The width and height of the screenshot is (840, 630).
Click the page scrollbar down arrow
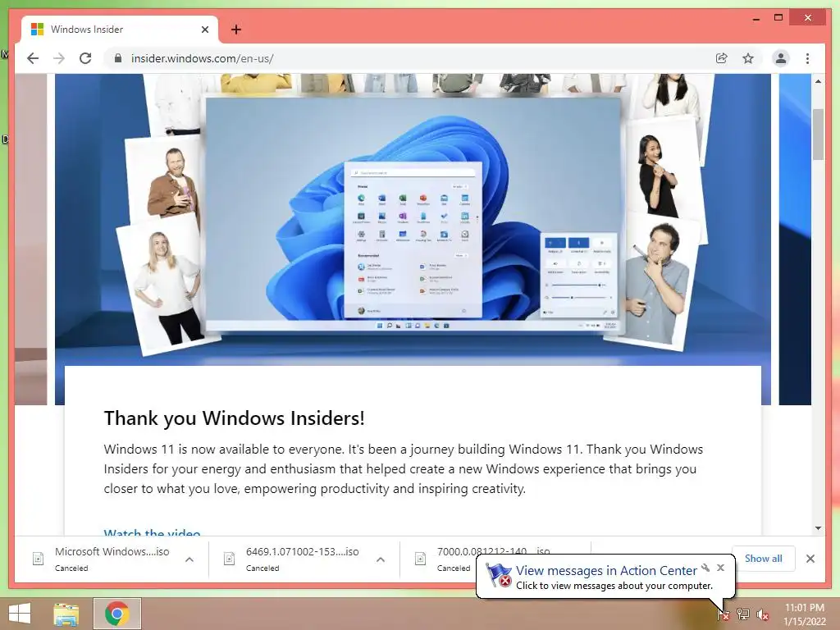click(818, 528)
